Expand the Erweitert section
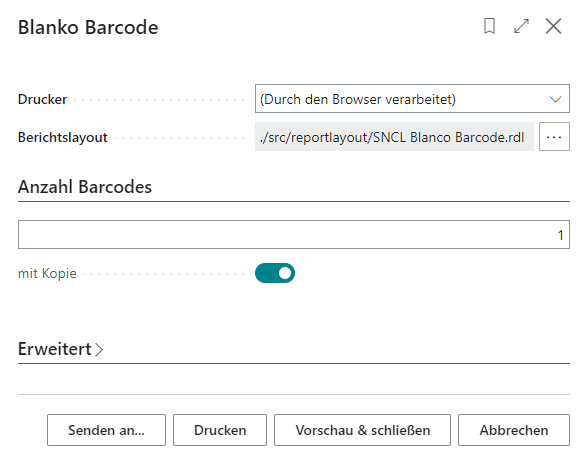 pyautogui.click(x=60, y=349)
